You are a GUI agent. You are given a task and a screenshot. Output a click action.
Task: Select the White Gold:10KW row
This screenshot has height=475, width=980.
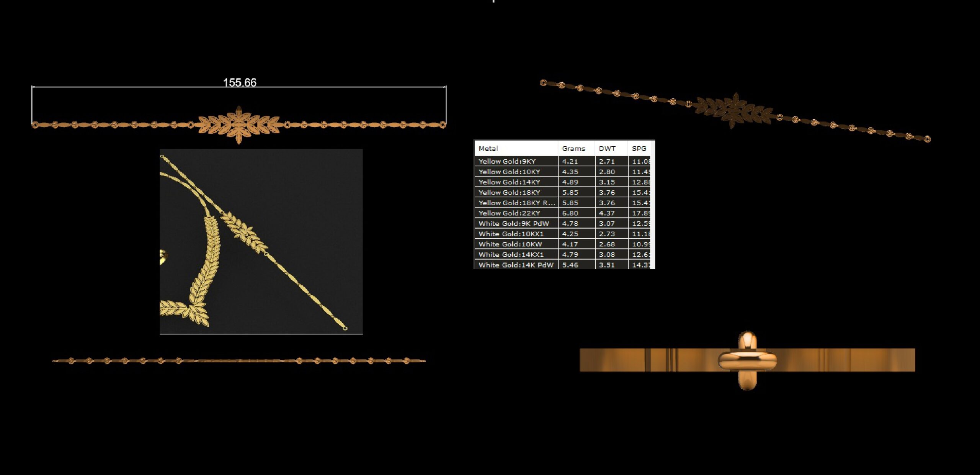tap(510, 244)
